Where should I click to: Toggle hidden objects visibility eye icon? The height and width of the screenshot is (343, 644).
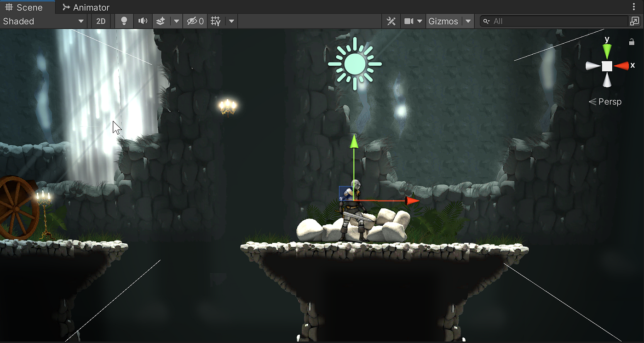click(x=195, y=21)
